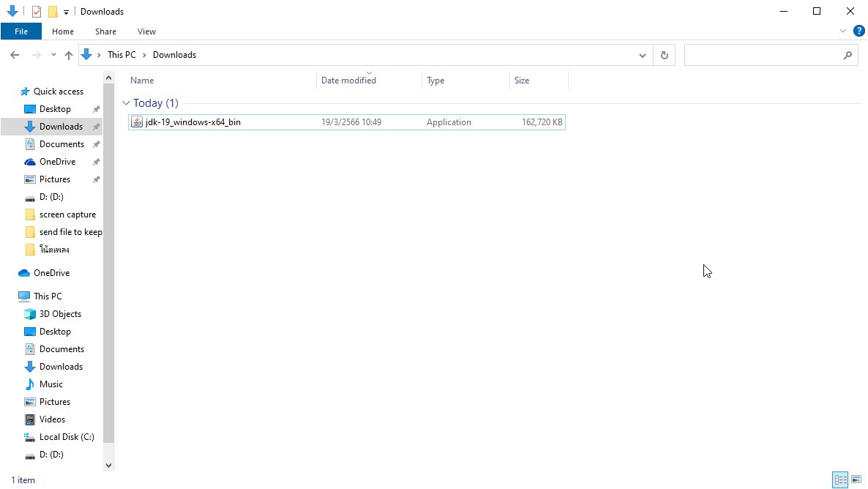
Task: Go up one folder level arrow
Action: pyautogui.click(x=69, y=55)
